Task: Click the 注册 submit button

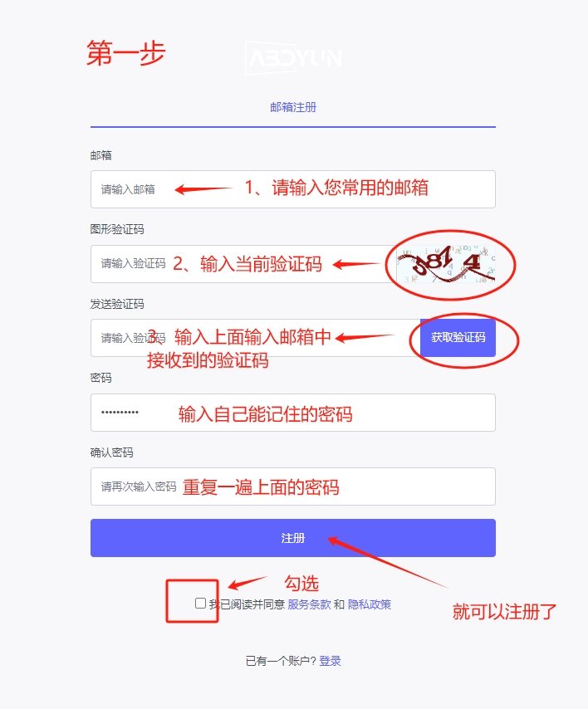Action: pyautogui.click(x=293, y=538)
